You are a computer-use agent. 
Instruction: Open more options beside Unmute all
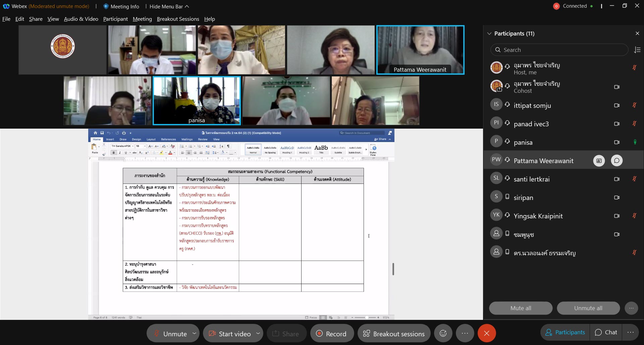631,308
